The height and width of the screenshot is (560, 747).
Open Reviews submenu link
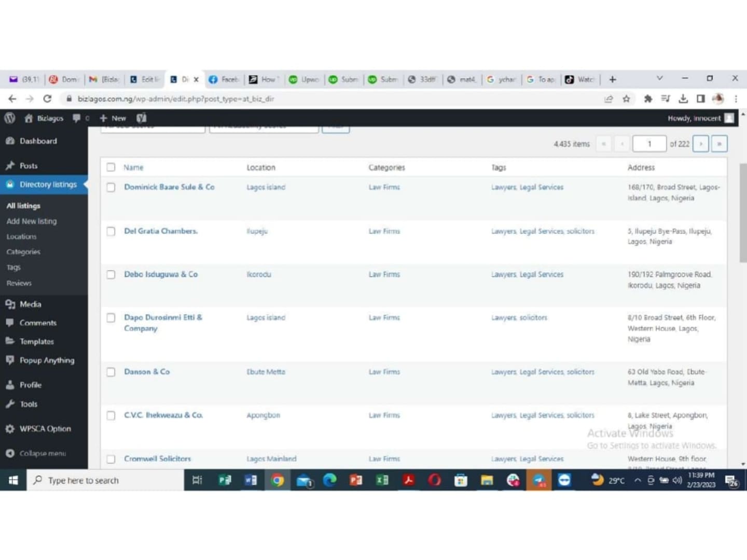(19, 283)
